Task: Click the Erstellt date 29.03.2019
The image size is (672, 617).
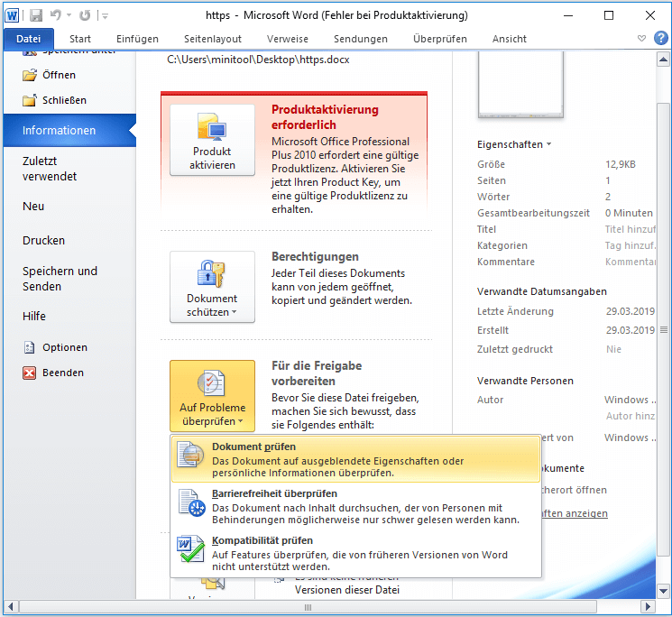Action: click(x=630, y=330)
